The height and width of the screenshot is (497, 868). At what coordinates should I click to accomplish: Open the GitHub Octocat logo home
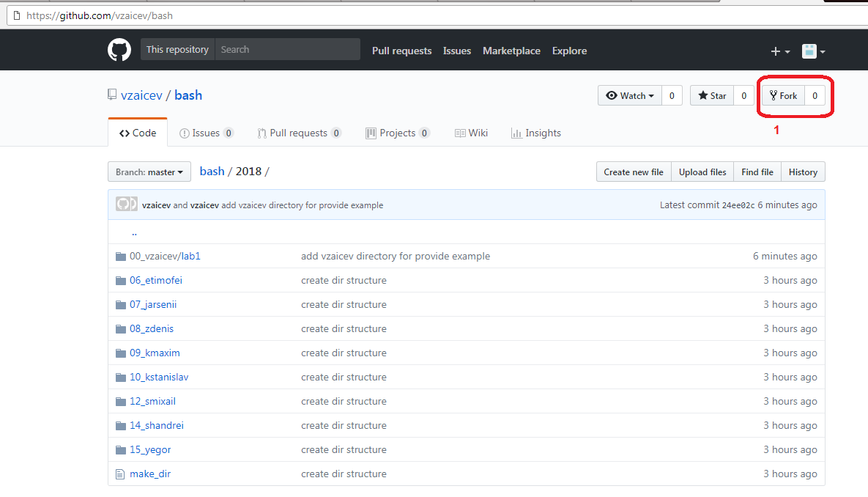119,50
